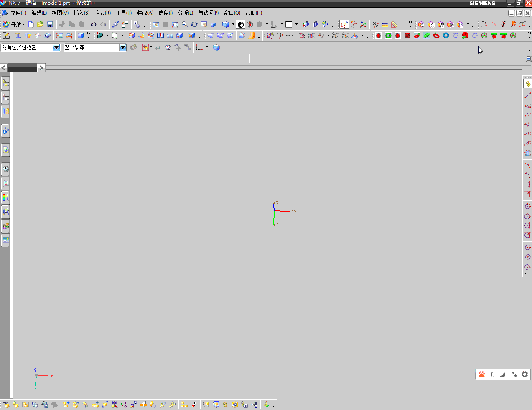Image resolution: width=532 pixels, height=410 pixels.
Task: Click the red torus gear icon
Action: 436,36
